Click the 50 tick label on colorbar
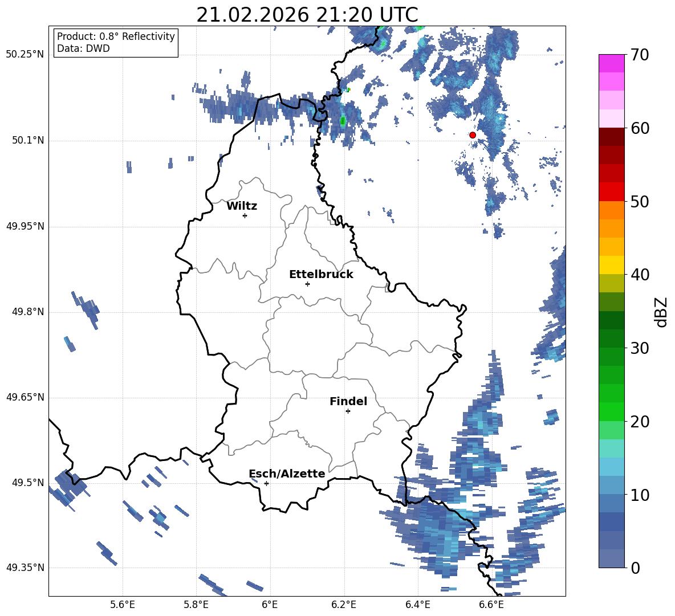 point(640,202)
